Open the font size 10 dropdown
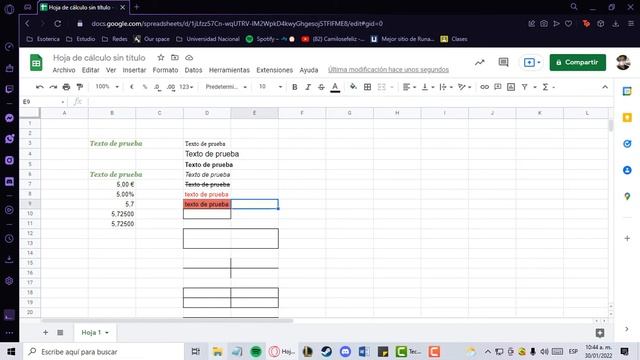 coord(270,87)
